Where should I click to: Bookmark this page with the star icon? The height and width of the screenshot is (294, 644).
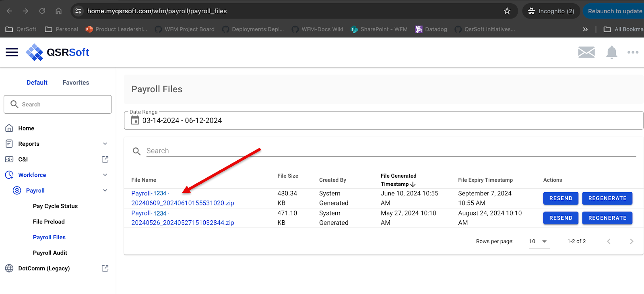(507, 11)
